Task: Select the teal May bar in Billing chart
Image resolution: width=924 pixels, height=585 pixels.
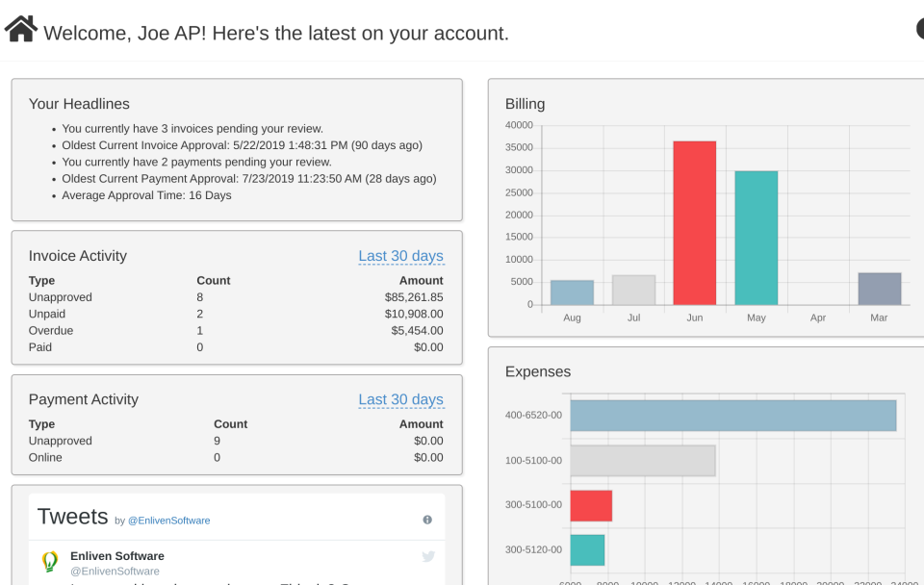Action: click(x=756, y=238)
